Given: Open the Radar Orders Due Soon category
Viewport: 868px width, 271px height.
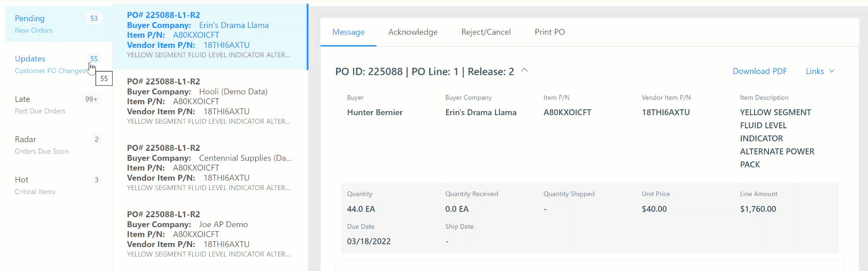Looking at the screenshot, I should click(59, 145).
